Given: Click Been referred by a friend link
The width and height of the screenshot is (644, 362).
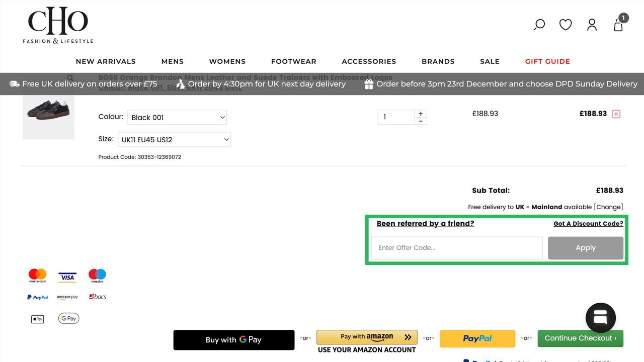Looking at the screenshot, I should [426, 224].
